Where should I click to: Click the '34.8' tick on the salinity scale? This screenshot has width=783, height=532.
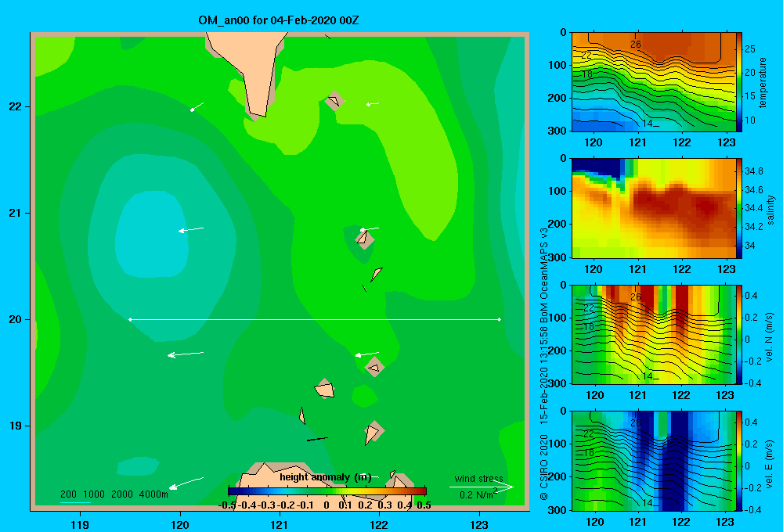click(753, 171)
